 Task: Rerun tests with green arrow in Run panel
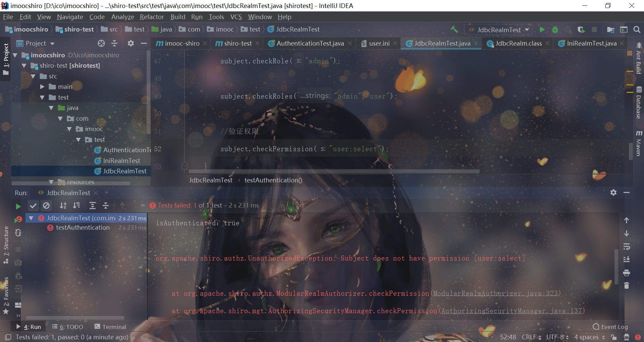(18, 206)
